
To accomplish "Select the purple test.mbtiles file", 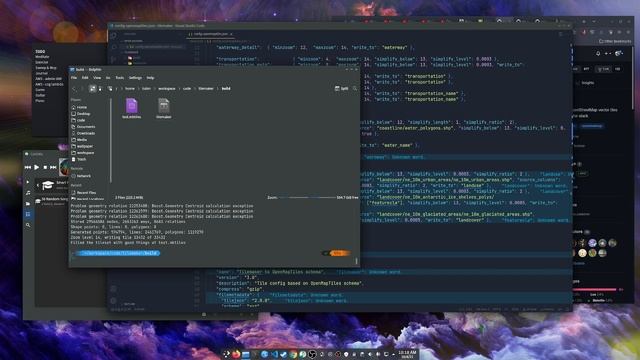I will (x=131, y=108).
